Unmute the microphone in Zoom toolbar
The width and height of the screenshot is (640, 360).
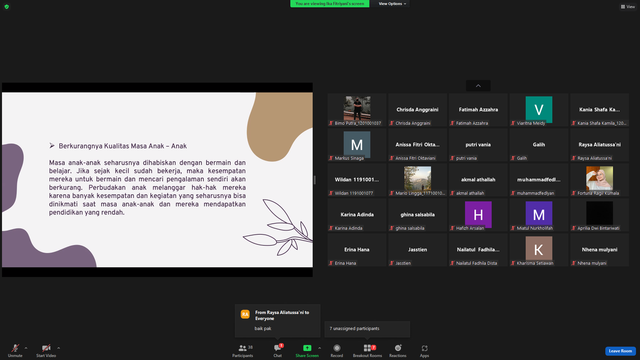pos(15,350)
